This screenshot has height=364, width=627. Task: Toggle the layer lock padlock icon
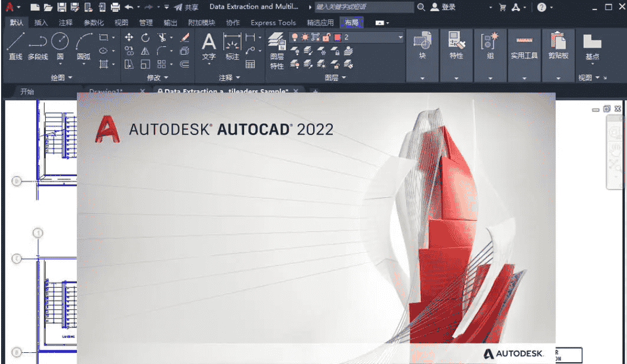pos(326,37)
